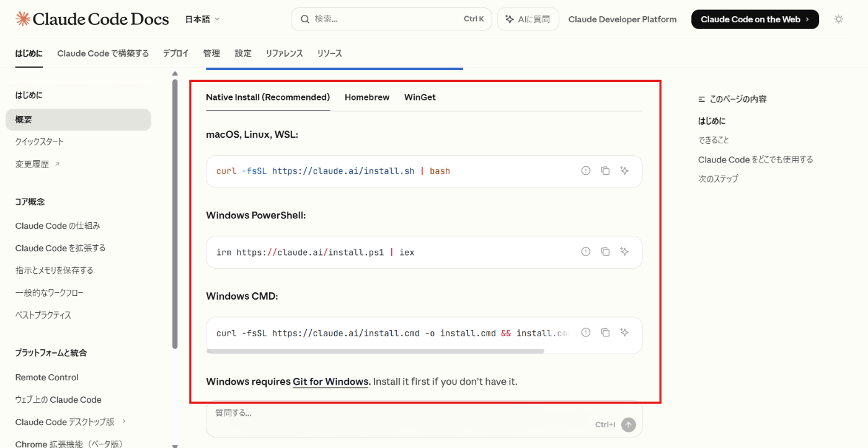Screen dimensions: 868x448
Task: Open the 管理 navigation tab
Action: click(x=211, y=53)
